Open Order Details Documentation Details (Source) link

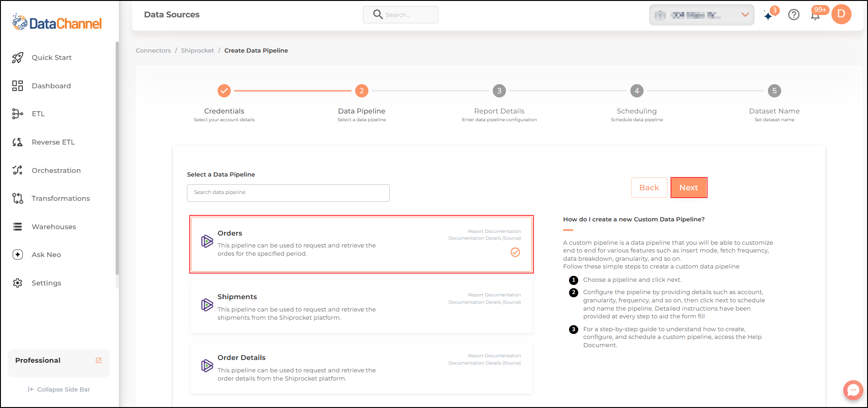tap(485, 363)
